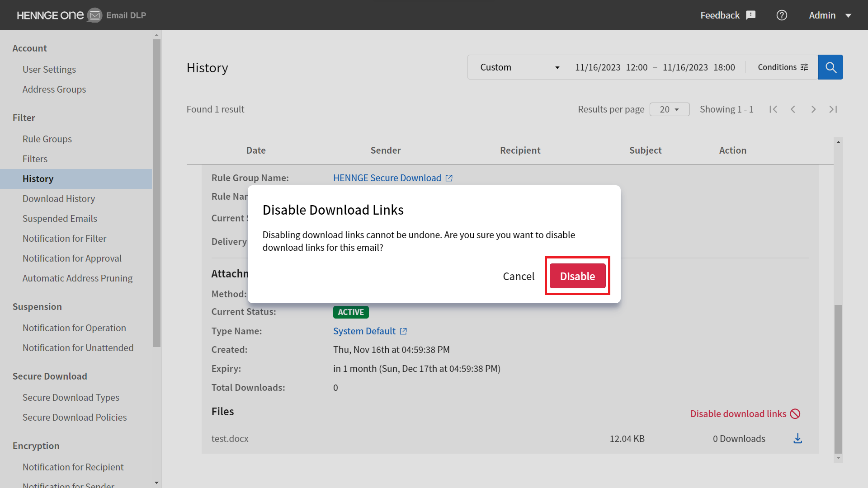868x488 pixels.
Task: Go to last results page
Action: pos(833,109)
